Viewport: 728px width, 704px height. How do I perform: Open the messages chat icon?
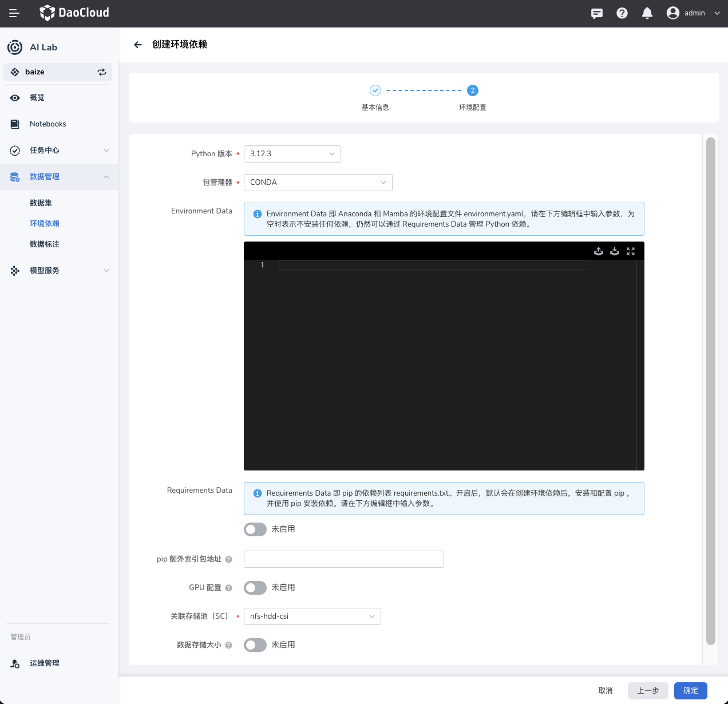(x=597, y=13)
